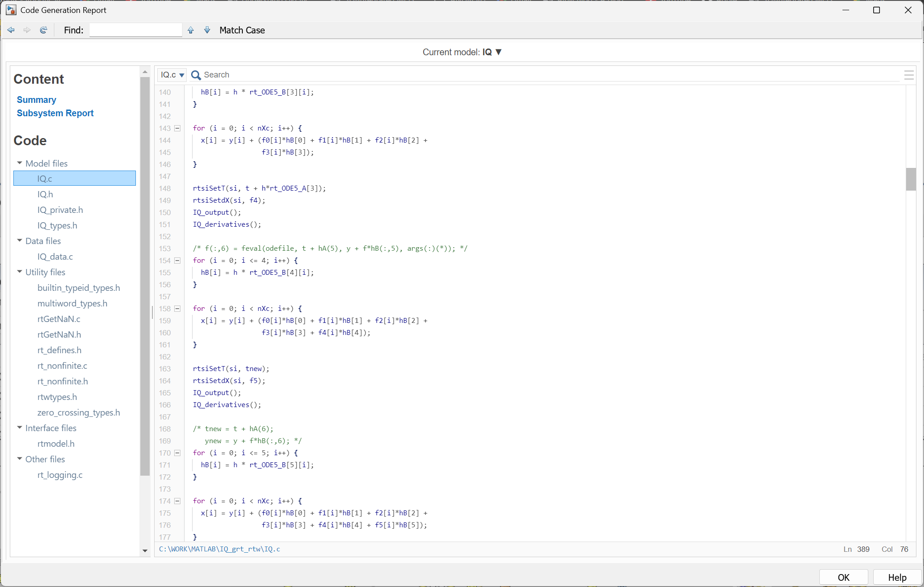This screenshot has width=924, height=587.
Task: Click the content panel scrollbar thumb
Action: 145,276
